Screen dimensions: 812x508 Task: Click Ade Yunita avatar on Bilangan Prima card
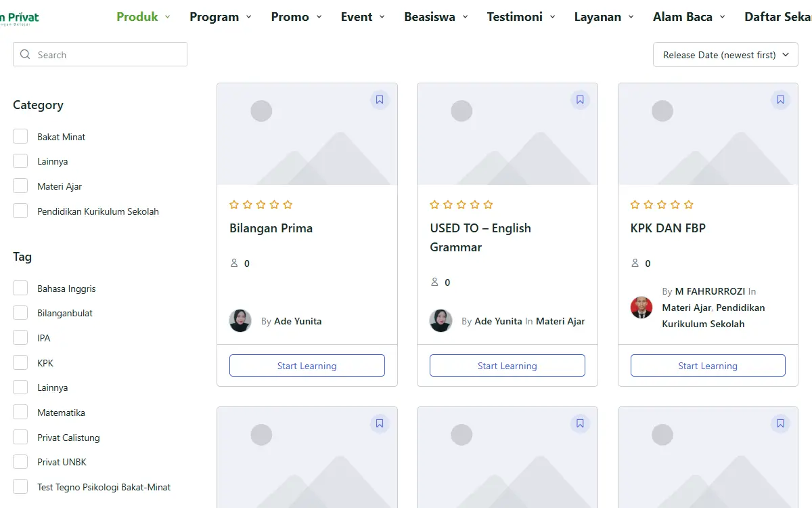coord(240,320)
